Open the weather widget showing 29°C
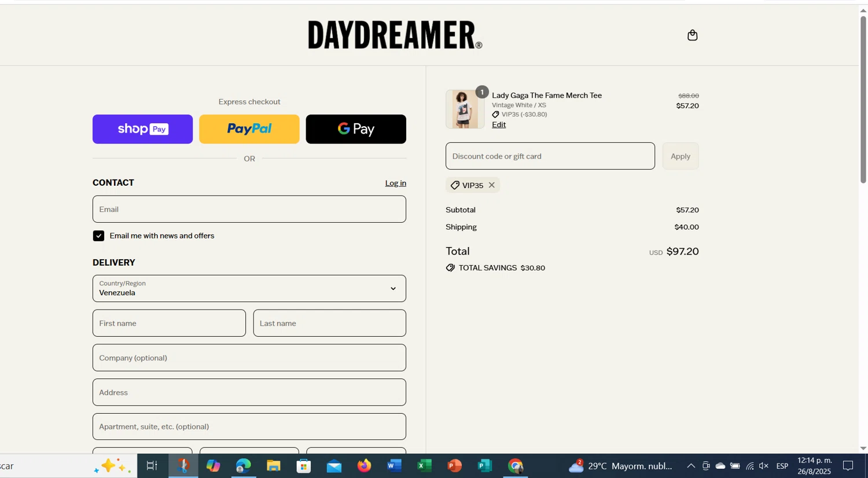 [621, 466]
